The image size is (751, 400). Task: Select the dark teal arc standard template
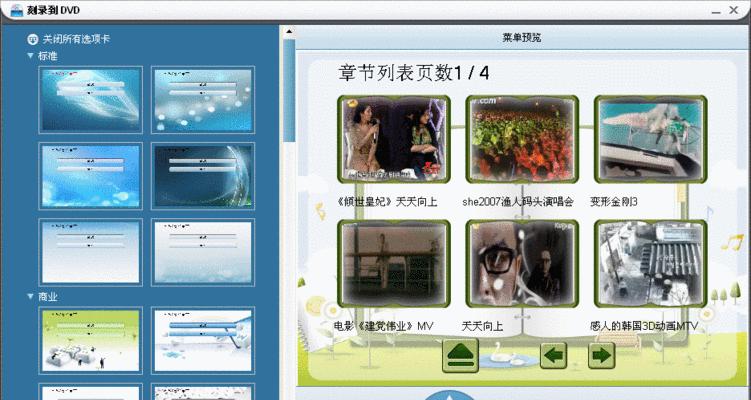[x=203, y=176]
